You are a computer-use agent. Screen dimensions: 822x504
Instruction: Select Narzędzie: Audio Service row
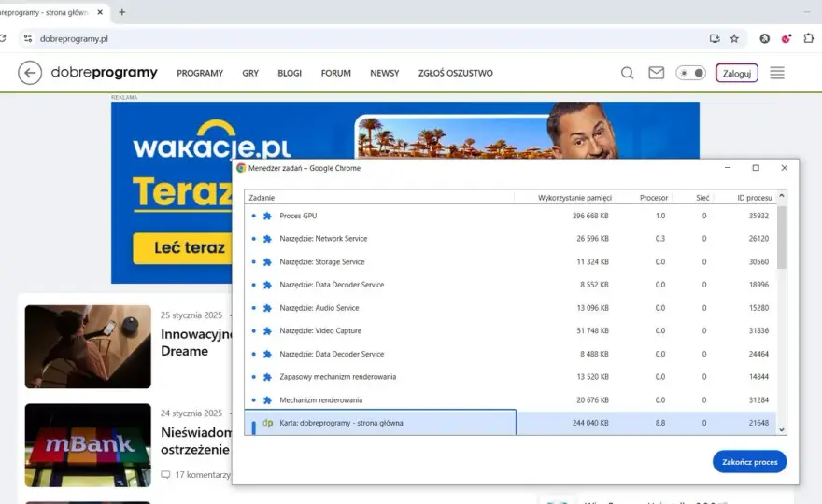coord(510,308)
